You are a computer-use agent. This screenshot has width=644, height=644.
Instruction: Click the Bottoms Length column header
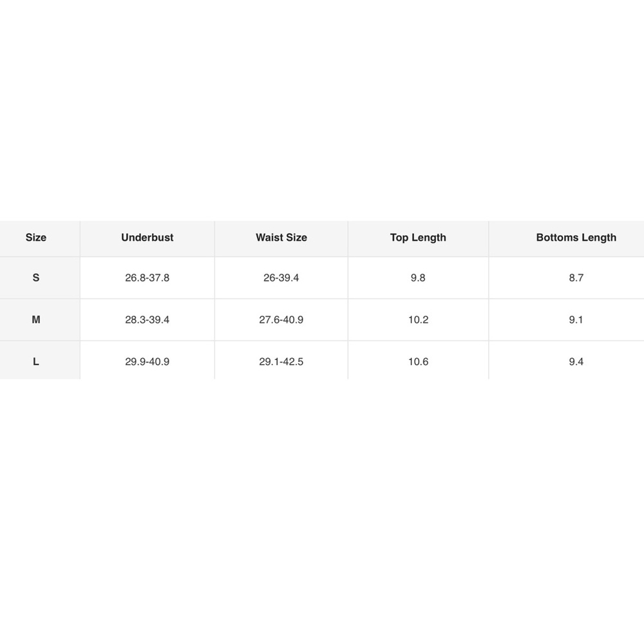576,238
